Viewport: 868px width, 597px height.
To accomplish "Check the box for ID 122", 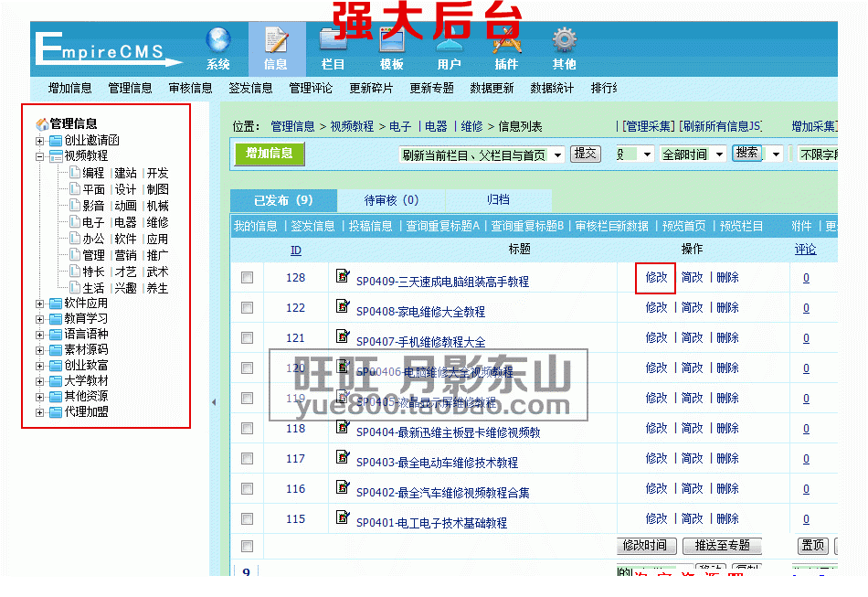I will [247, 308].
